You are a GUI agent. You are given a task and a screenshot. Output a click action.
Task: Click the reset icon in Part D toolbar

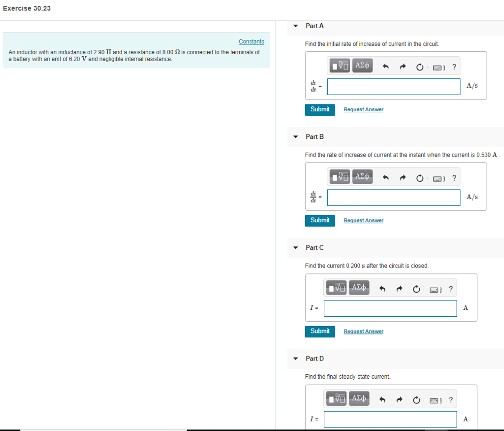click(416, 400)
